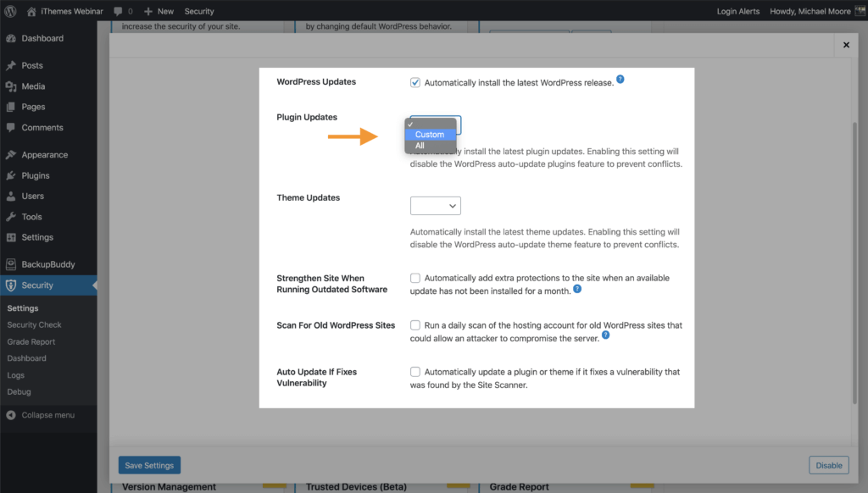Click the Version Management card heading
The image size is (868, 493).
(169, 487)
